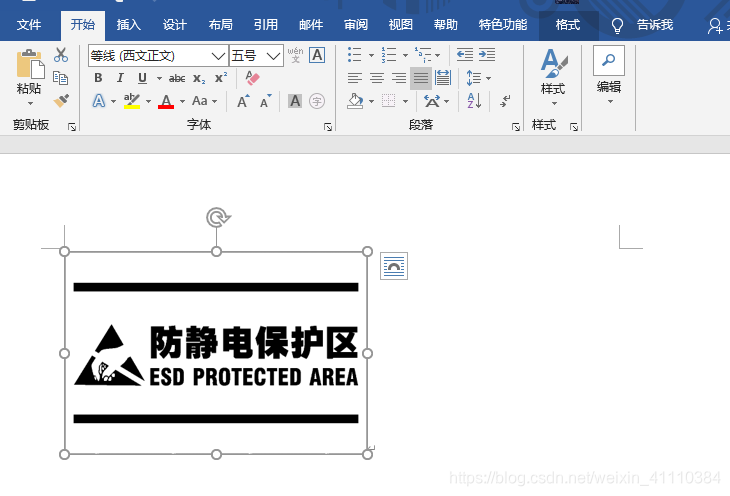Increase font size with grow A

coord(243,101)
